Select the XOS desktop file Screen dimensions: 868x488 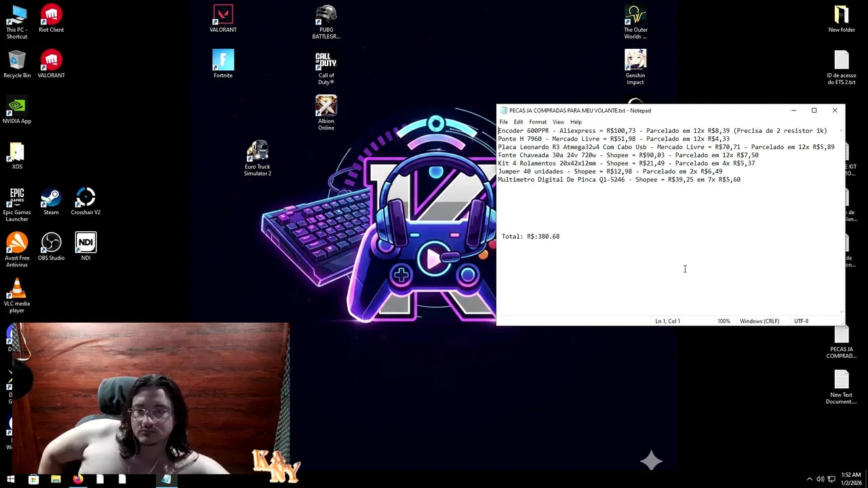point(17,156)
